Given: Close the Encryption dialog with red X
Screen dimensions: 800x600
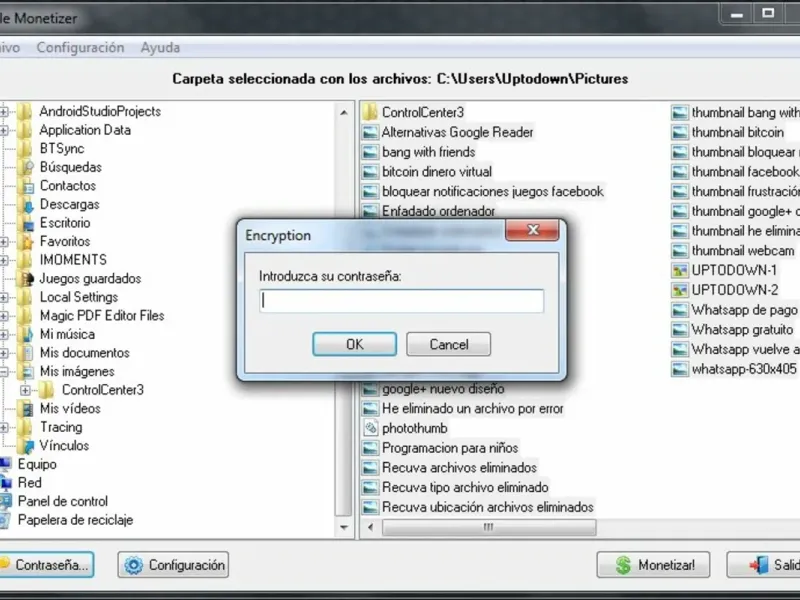Looking at the screenshot, I should (532, 230).
